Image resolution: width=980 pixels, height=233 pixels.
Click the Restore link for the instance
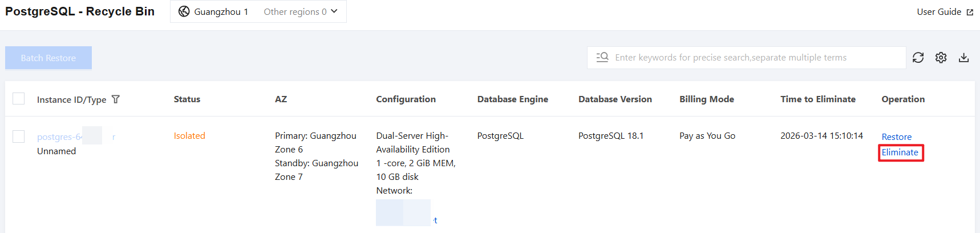[x=896, y=137]
